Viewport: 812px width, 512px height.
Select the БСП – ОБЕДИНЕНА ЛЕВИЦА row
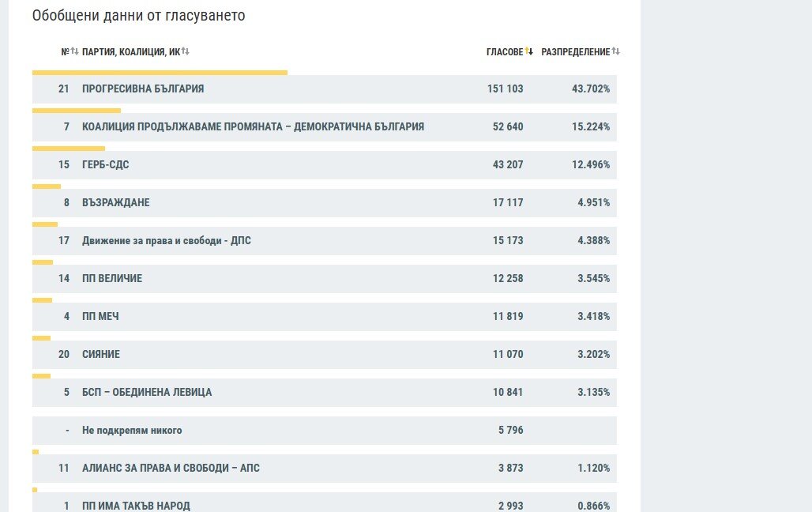(x=324, y=392)
